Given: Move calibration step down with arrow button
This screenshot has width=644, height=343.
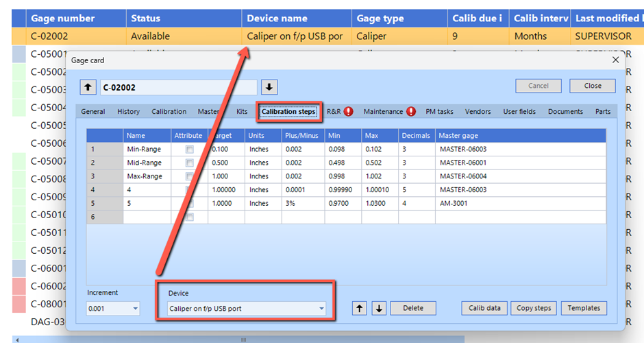Looking at the screenshot, I should click(x=379, y=309).
